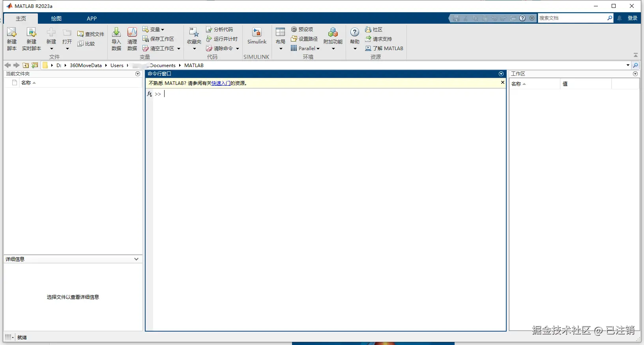Click 保存工作区 (Save Workspace)
This screenshot has width=644, height=345.
(158, 39)
